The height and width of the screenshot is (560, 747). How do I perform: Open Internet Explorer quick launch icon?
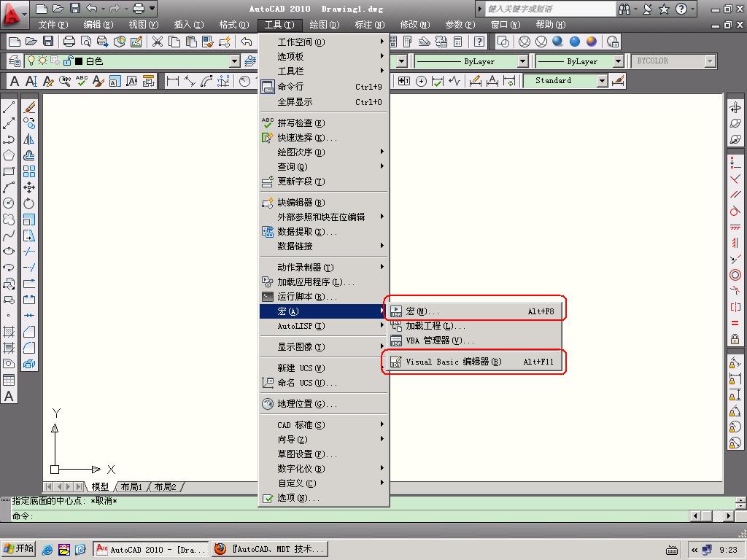point(47,550)
